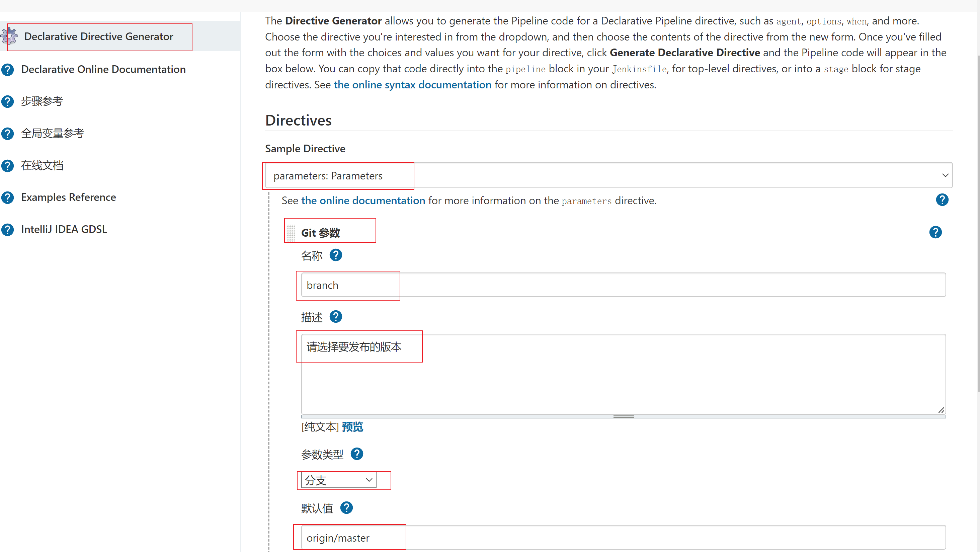
Task: Click help icon beside 默认值 label
Action: 346,508
